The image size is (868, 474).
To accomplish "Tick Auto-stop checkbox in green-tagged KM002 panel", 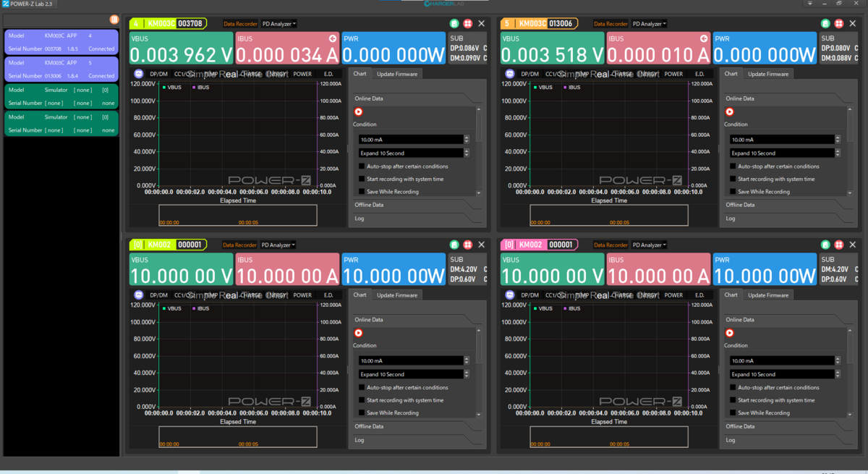I will (x=362, y=388).
